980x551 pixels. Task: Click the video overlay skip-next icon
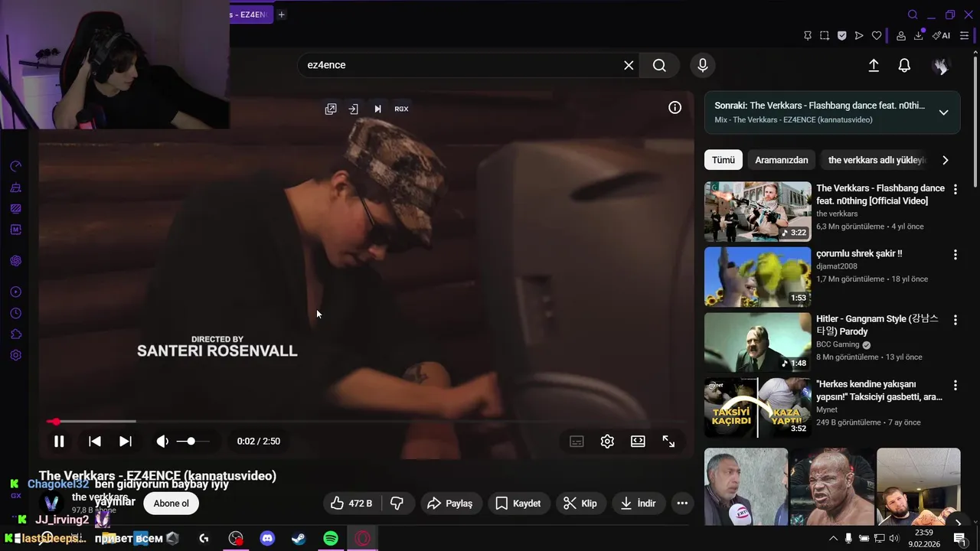[x=377, y=109]
